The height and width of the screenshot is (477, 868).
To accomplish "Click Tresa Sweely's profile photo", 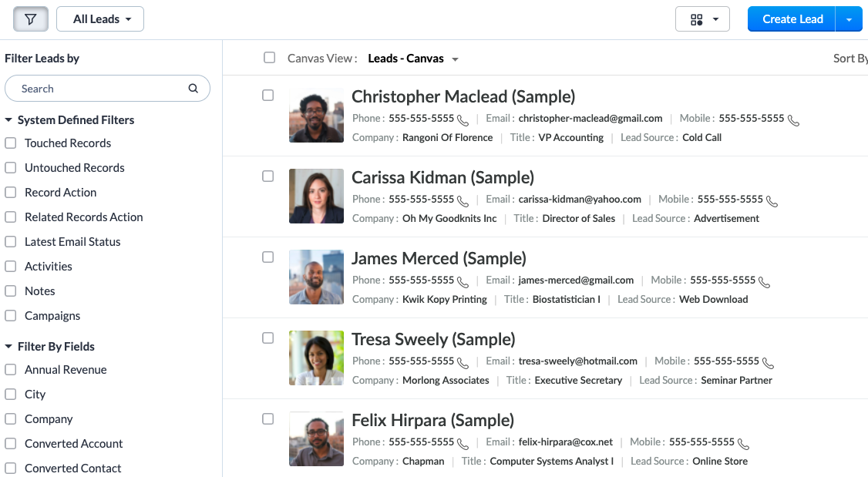I will pyautogui.click(x=316, y=358).
